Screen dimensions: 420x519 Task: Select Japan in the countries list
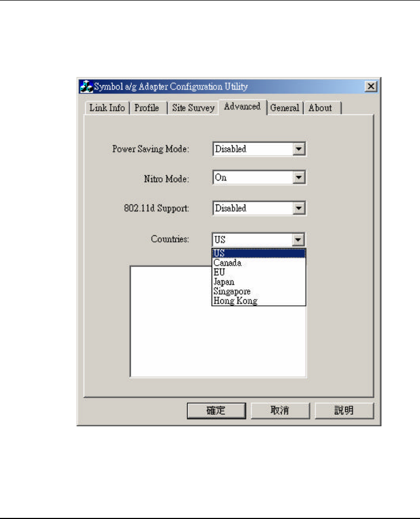tap(258, 282)
